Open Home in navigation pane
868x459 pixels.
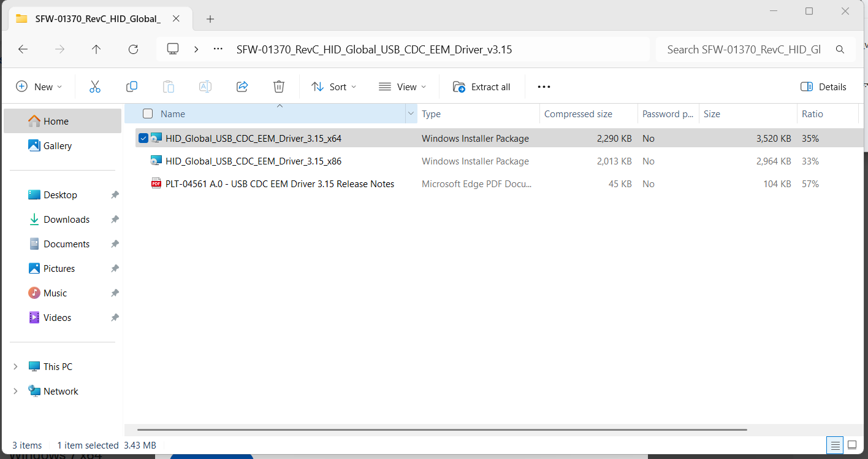[x=63, y=121]
